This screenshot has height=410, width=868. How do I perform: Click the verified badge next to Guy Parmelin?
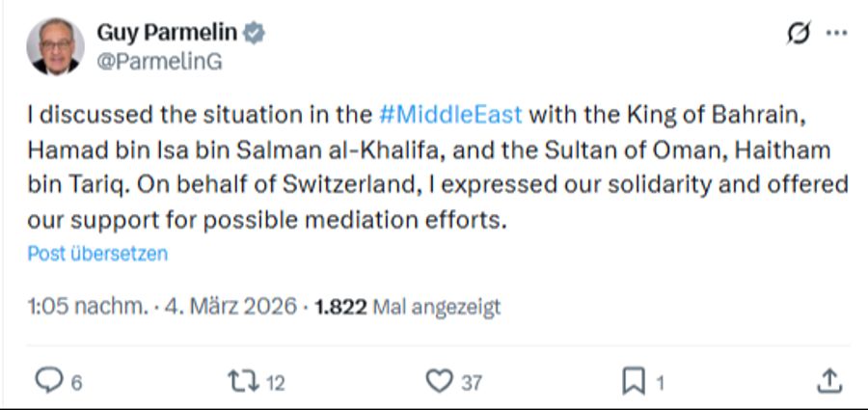[x=254, y=34]
